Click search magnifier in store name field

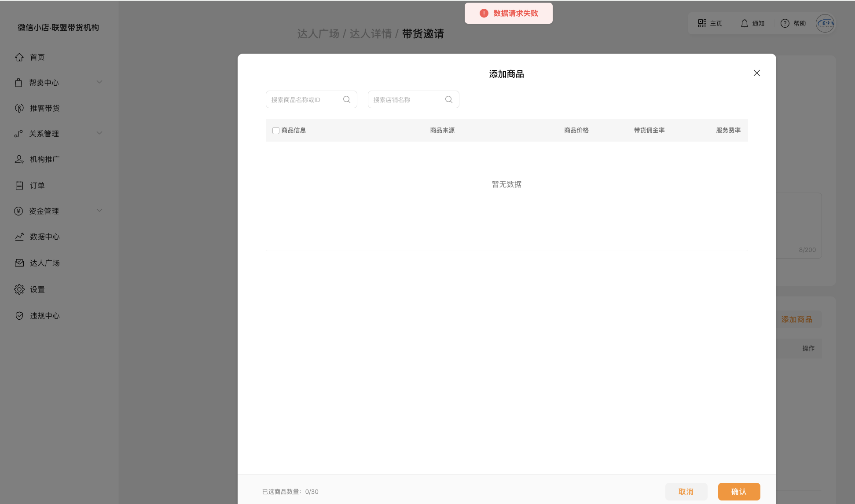449,99
